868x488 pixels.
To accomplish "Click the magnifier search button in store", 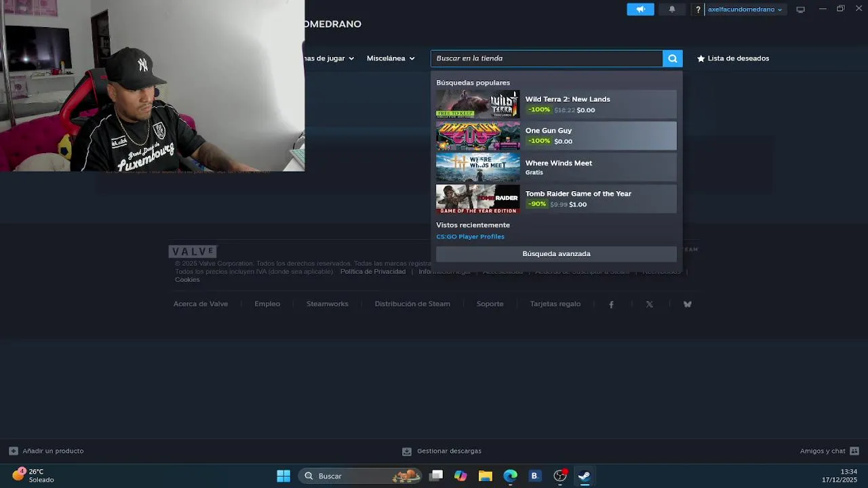I will coord(672,58).
